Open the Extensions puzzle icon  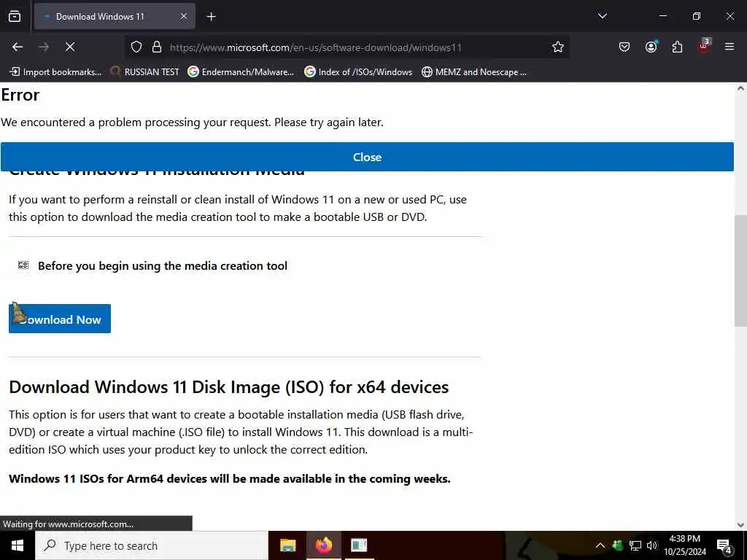tap(677, 47)
